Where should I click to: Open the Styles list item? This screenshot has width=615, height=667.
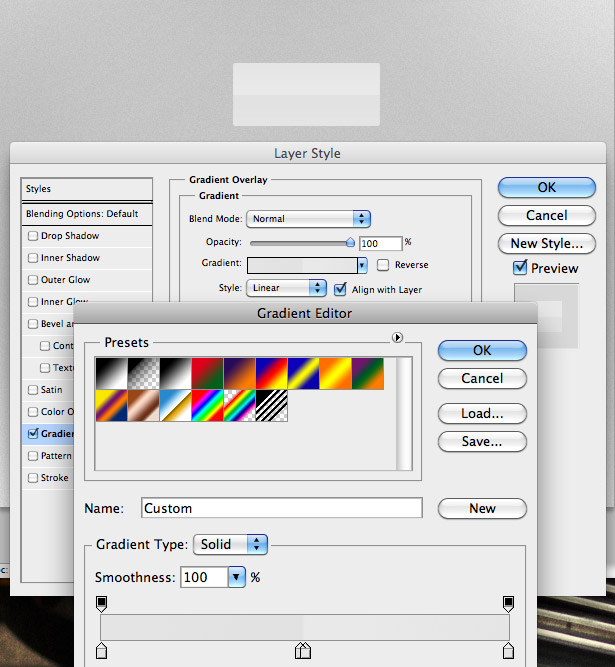(87, 189)
